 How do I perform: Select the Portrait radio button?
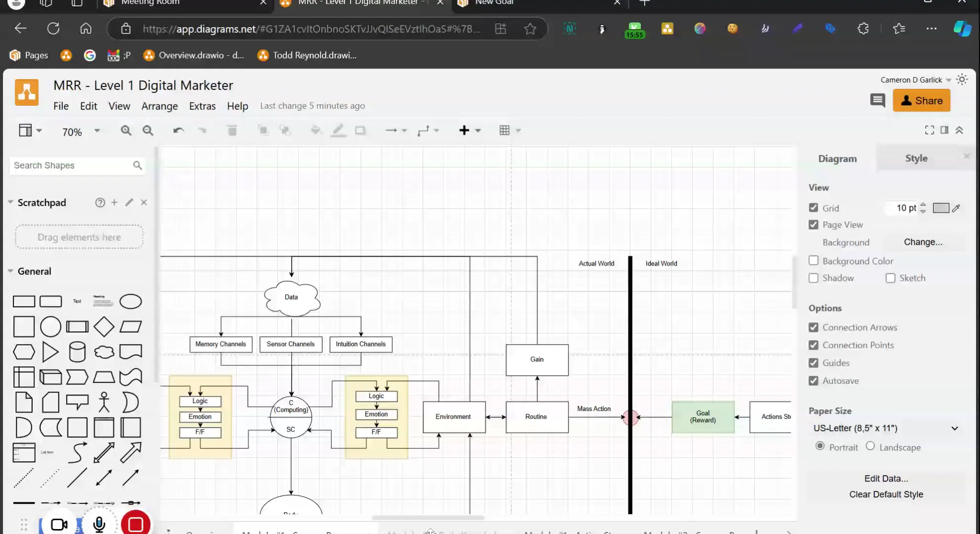820,446
